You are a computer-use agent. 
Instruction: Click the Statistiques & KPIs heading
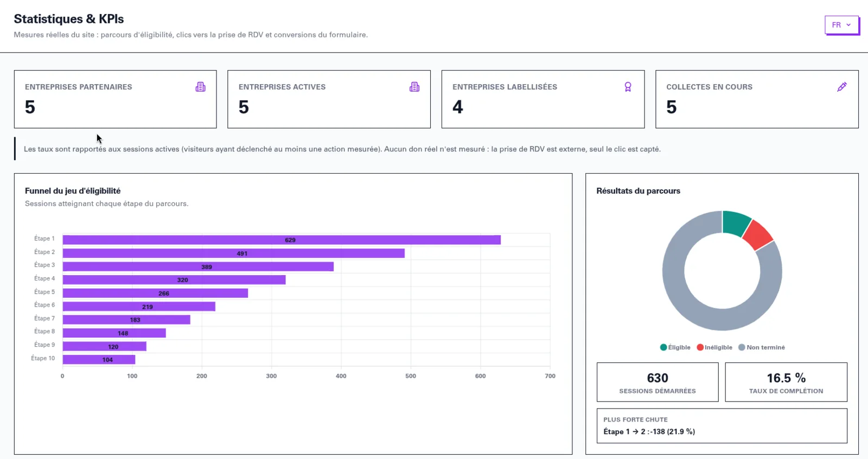tap(69, 19)
